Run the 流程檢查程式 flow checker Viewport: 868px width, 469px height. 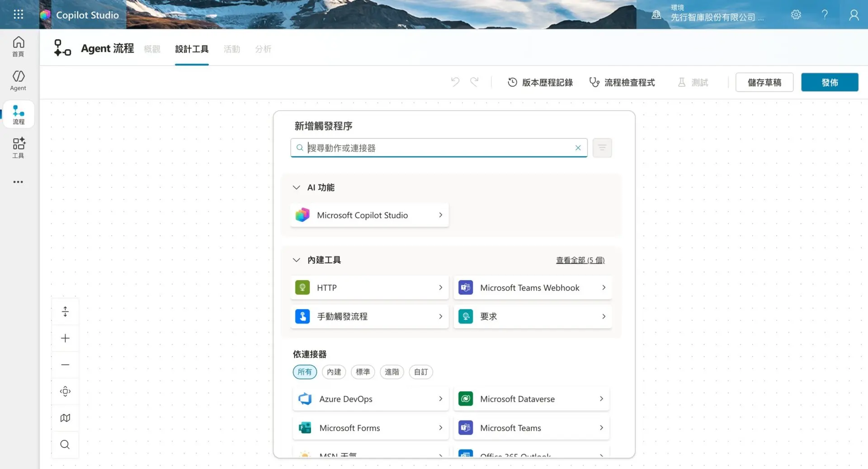click(x=622, y=82)
